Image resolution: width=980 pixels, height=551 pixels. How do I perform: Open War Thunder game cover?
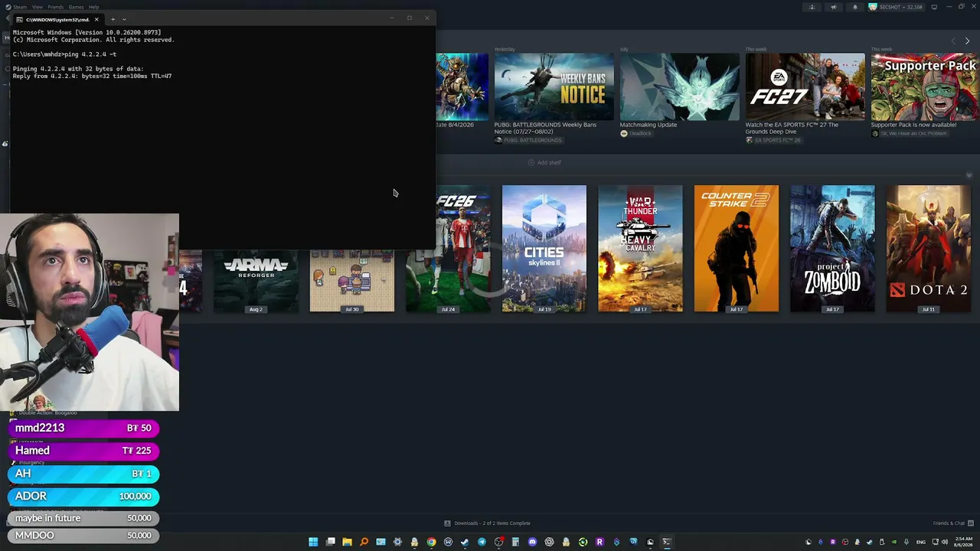[x=640, y=249]
